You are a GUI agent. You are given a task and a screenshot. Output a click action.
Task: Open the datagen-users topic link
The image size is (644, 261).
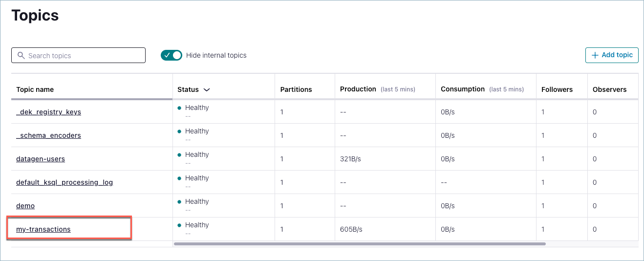point(41,159)
